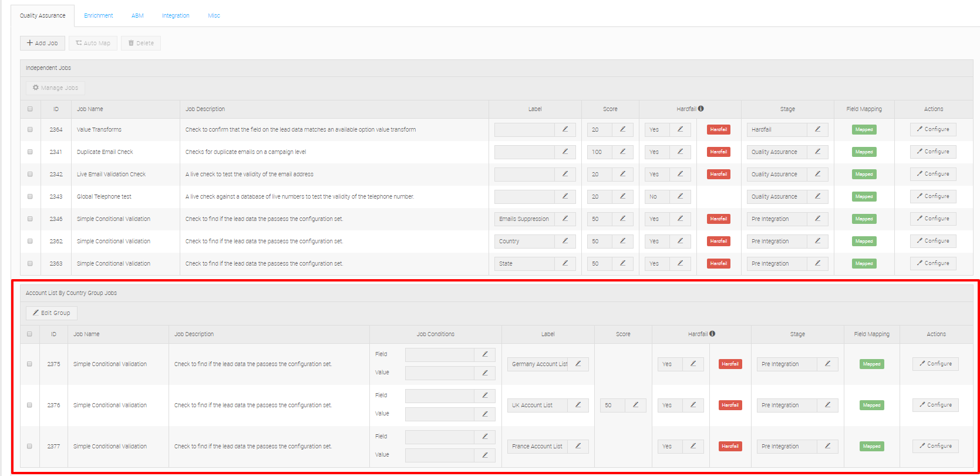
Task: Click Hardfail info icon in Independent Jobs header
Action: coord(701,109)
